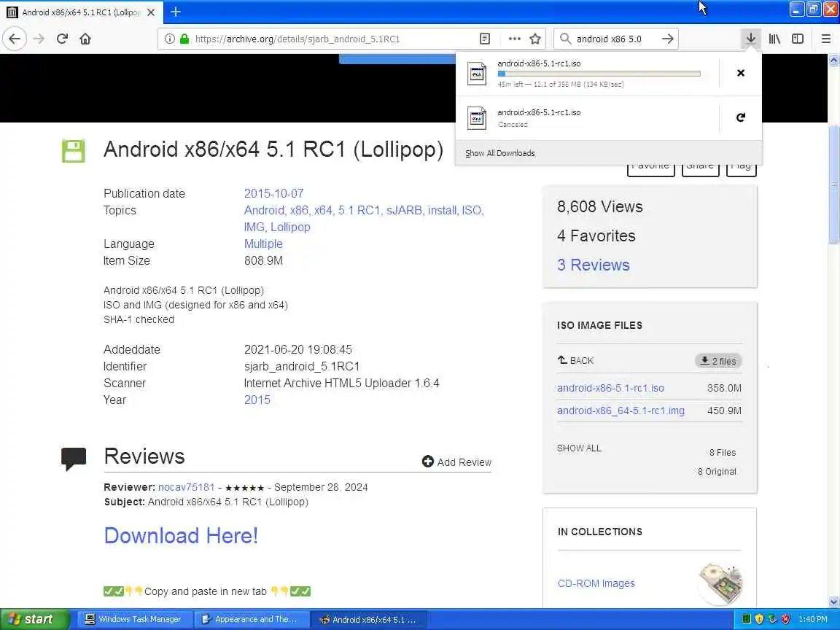The height and width of the screenshot is (630, 840).
Task: Toggle the sidebar view
Action: click(798, 39)
